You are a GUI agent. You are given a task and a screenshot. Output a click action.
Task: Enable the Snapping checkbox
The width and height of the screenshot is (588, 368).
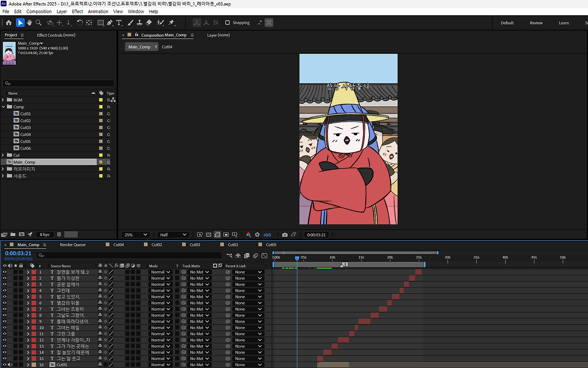click(x=227, y=23)
